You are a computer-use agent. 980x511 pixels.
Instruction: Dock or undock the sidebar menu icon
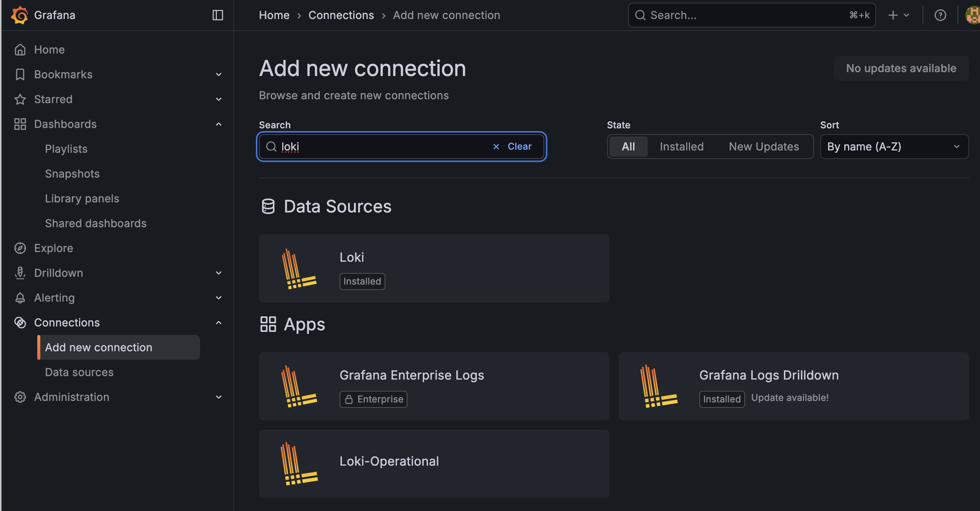[x=217, y=15]
